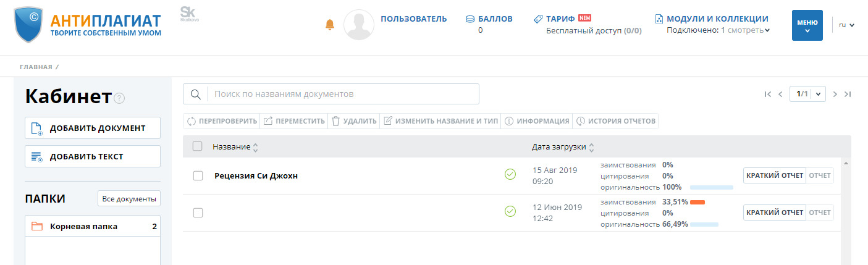Open КРАТКИЙ ОТЧЕТ for Рецензия Си Джохн
Image resolution: width=868 pixels, height=265 pixels.
click(774, 175)
